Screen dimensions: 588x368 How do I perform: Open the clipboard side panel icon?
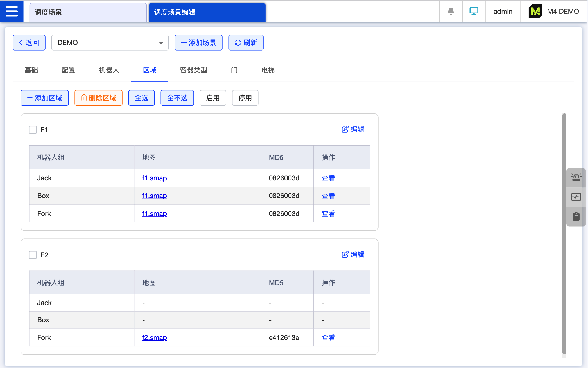pos(576,216)
